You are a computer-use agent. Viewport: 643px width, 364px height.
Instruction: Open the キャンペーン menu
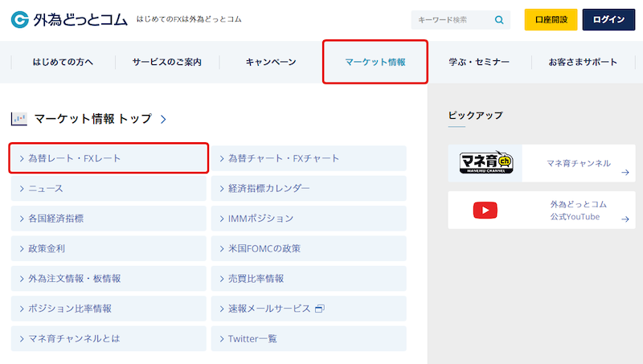(x=271, y=62)
